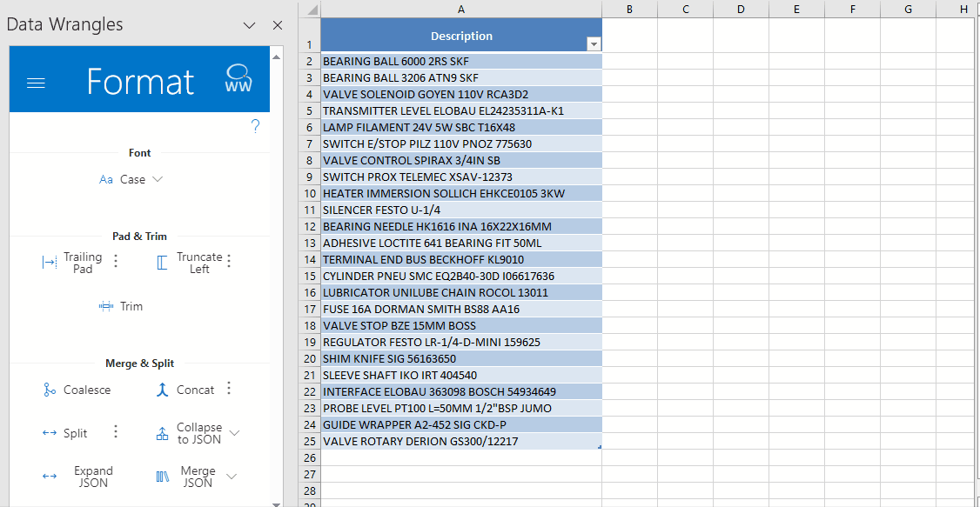Select cell BEARING NEEDLE HK1616 INA 16X22X16MM
The image size is (980, 507).
(461, 226)
